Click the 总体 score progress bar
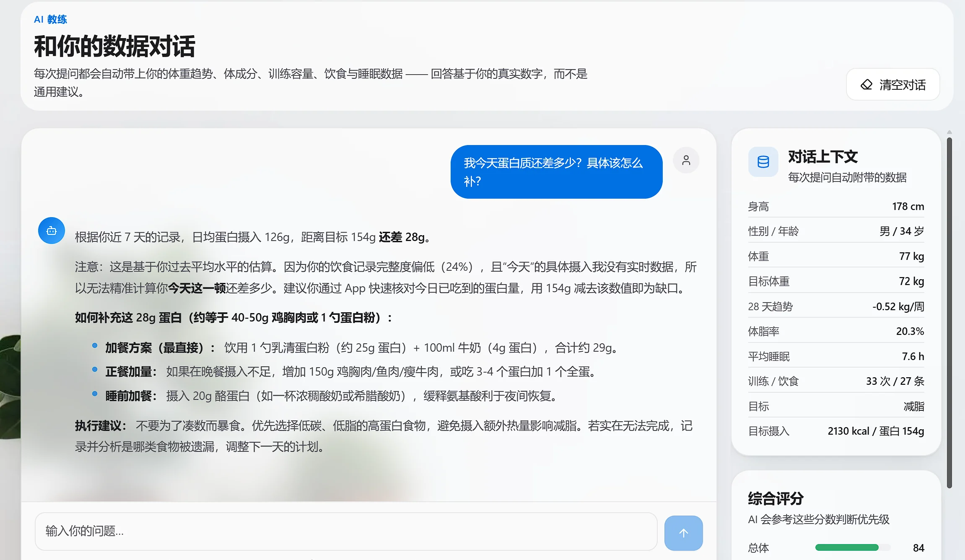The height and width of the screenshot is (560, 965). pyautogui.click(x=853, y=547)
